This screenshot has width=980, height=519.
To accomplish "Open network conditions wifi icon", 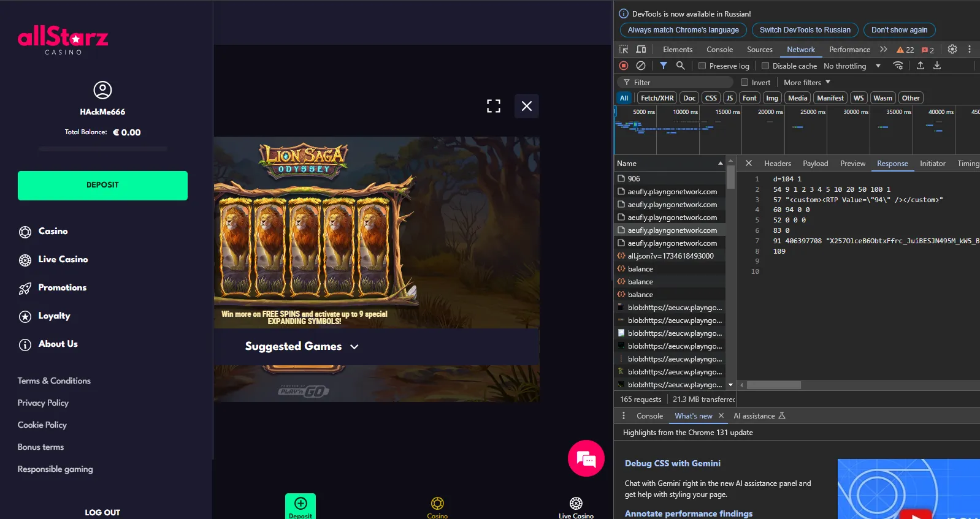I will (x=898, y=66).
